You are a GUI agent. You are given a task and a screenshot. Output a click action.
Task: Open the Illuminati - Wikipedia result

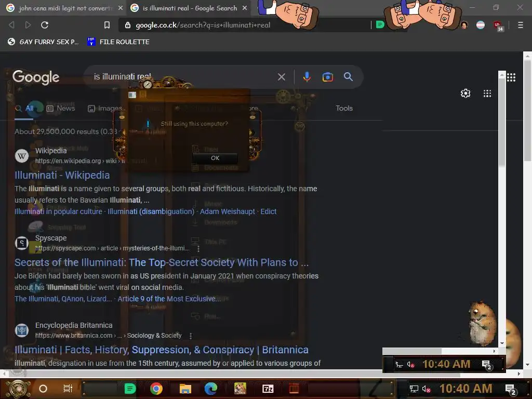62,175
